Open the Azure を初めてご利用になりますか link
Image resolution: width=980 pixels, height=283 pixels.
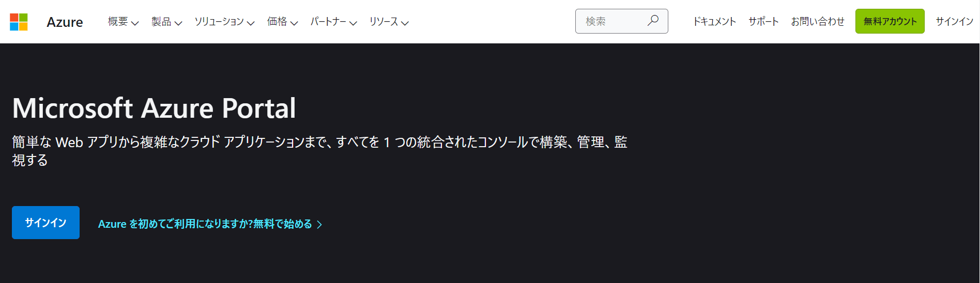tap(205, 224)
